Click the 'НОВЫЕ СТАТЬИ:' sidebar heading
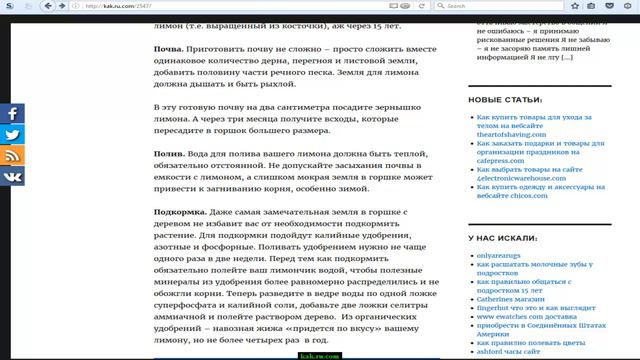The height and width of the screenshot is (360, 640). [x=505, y=100]
